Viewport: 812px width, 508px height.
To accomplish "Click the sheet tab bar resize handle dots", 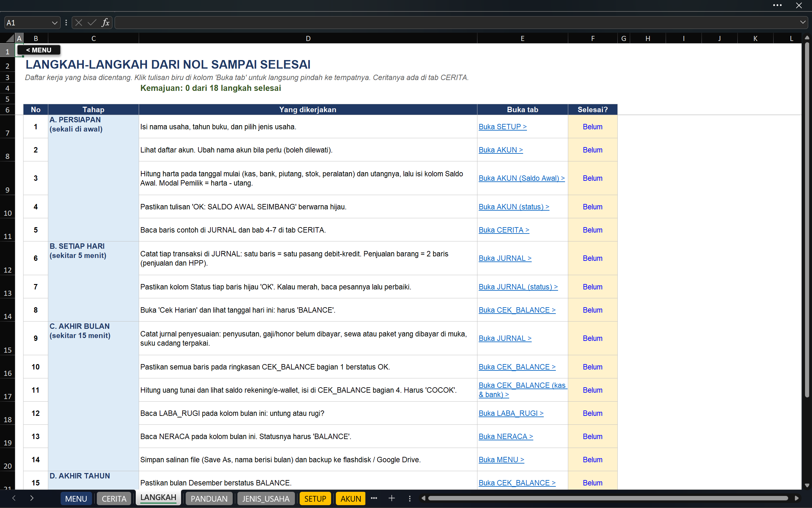I will click(409, 498).
